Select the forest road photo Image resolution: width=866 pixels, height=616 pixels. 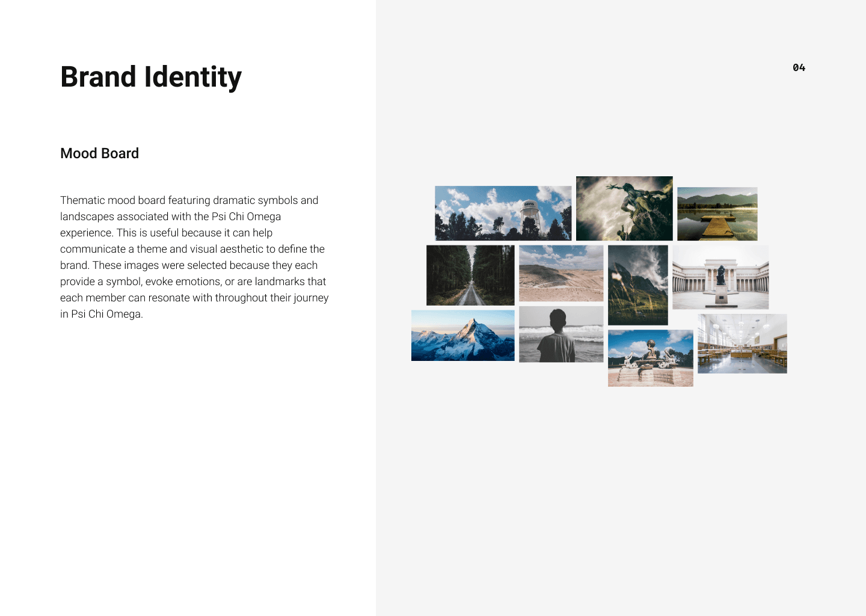tap(470, 275)
